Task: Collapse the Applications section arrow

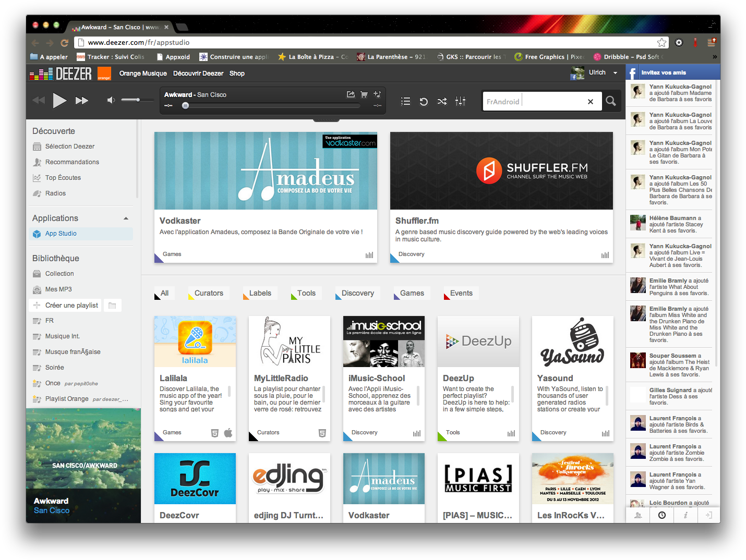Action: 126,218
